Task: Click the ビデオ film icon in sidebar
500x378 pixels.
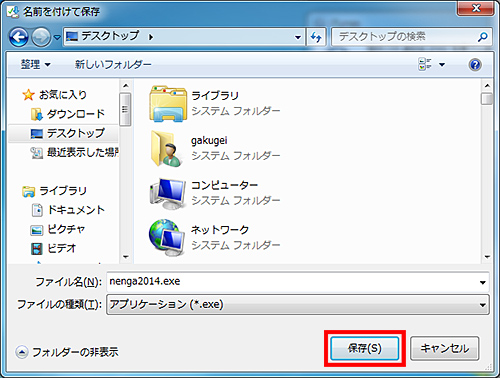Action: coord(37,249)
